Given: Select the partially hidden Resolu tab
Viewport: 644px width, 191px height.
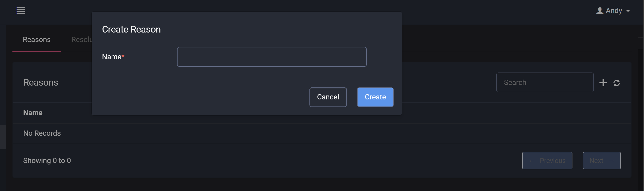Looking at the screenshot, I should [x=82, y=40].
